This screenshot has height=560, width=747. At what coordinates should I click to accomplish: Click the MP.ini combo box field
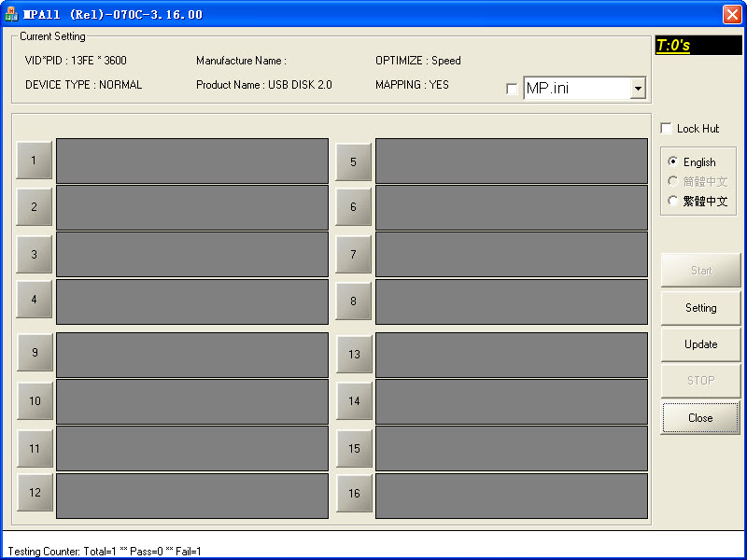tap(576, 89)
